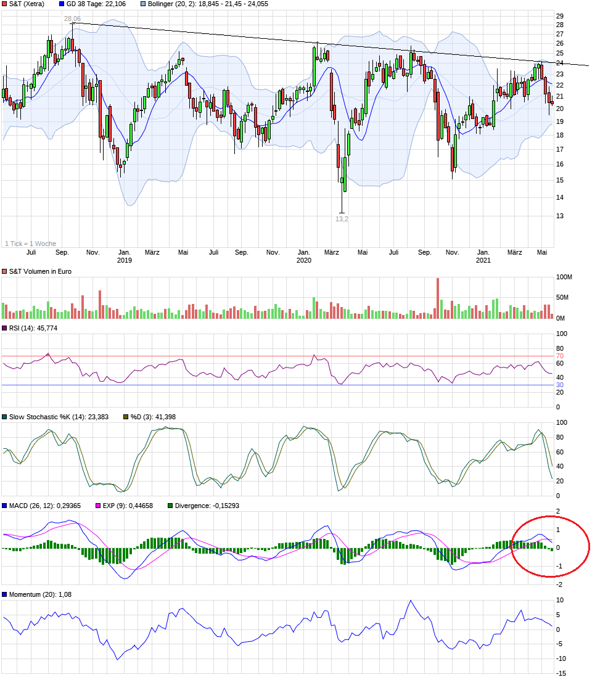This screenshot has width=616, height=685.
Task: Collapse the MACD panel section
Action: [37, 504]
